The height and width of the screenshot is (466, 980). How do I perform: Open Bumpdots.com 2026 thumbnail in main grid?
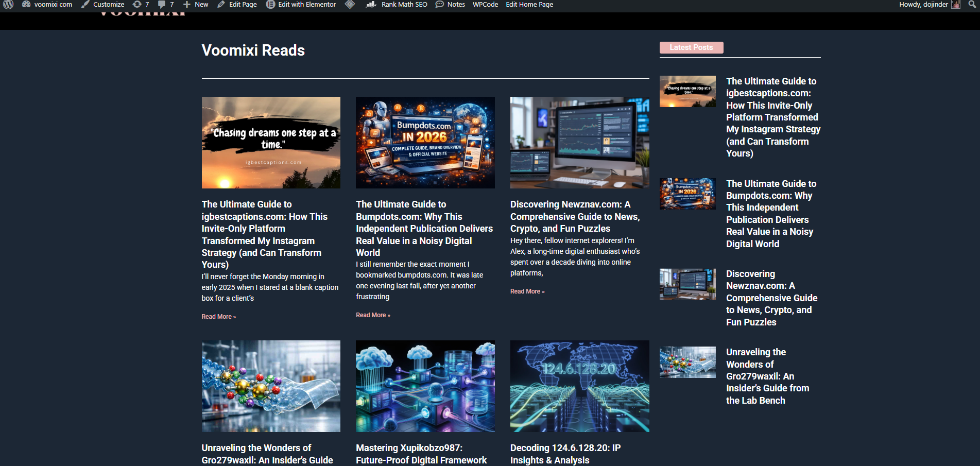tap(425, 143)
